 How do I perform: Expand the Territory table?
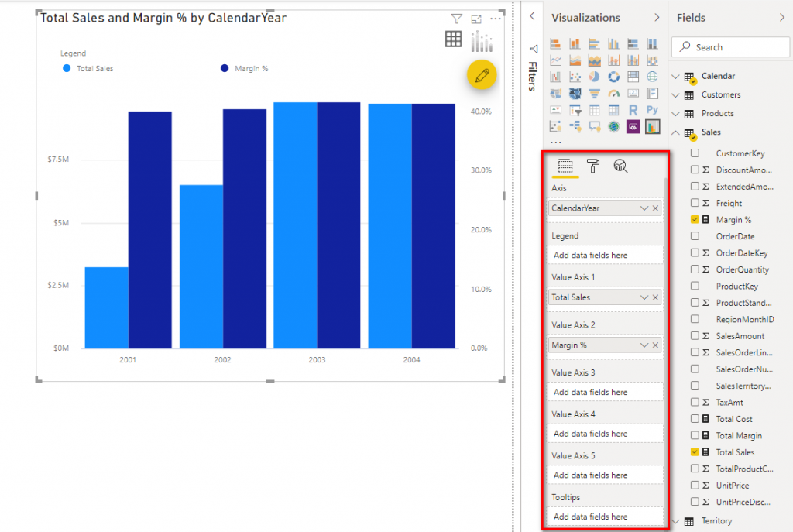[675, 521]
